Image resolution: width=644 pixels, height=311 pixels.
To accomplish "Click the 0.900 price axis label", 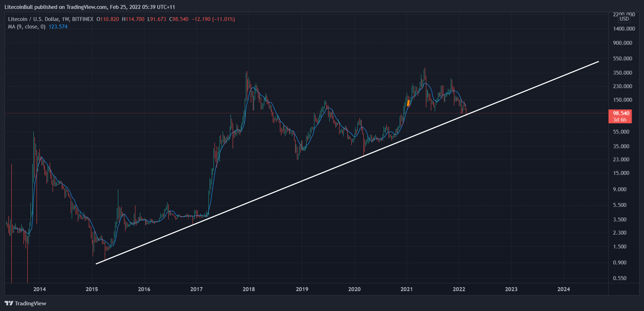I will 620,262.
